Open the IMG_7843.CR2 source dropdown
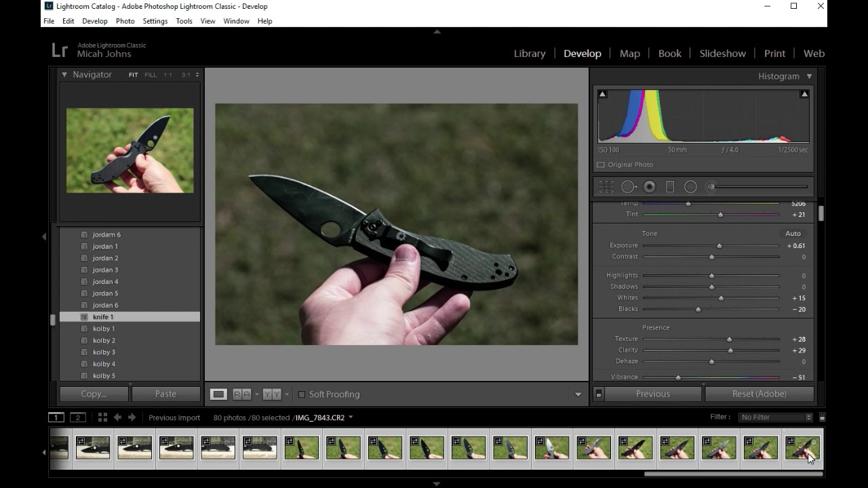This screenshot has height=488, width=868. 351,418
